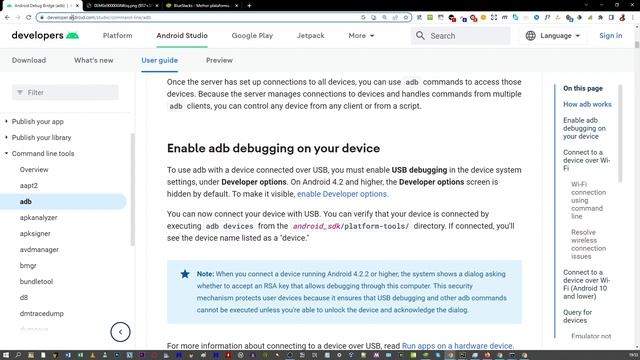This screenshot has height=360, width=640.
Task: Click the taskbar search icon
Action: 18,356
